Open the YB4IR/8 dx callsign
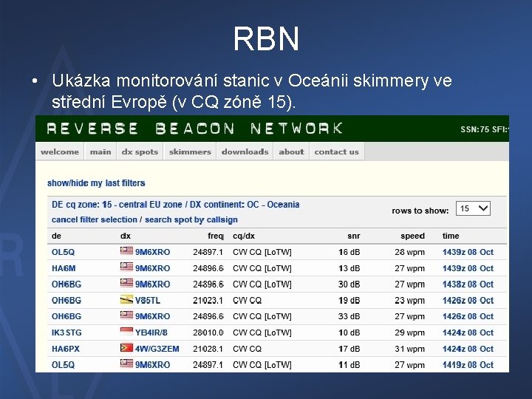Viewport: 532px width, 399px height. pos(151,332)
